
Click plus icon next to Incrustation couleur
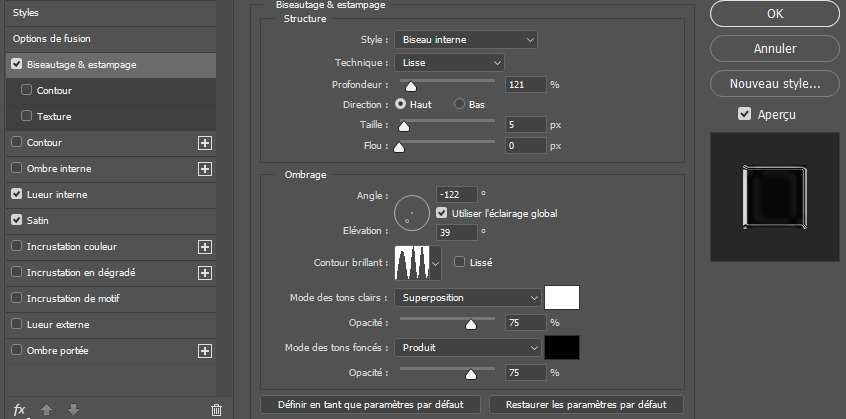pos(205,247)
